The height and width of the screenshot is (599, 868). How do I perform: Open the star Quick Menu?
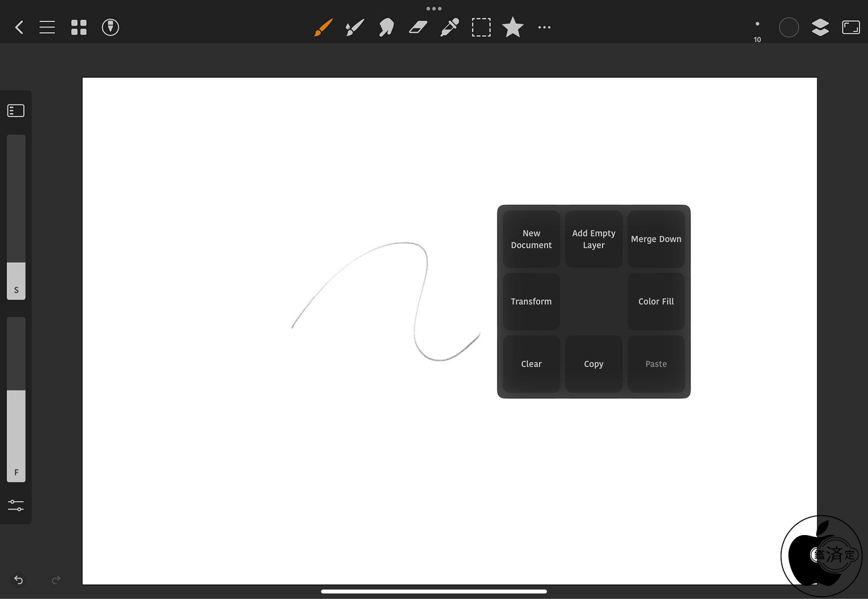point(513,27)
